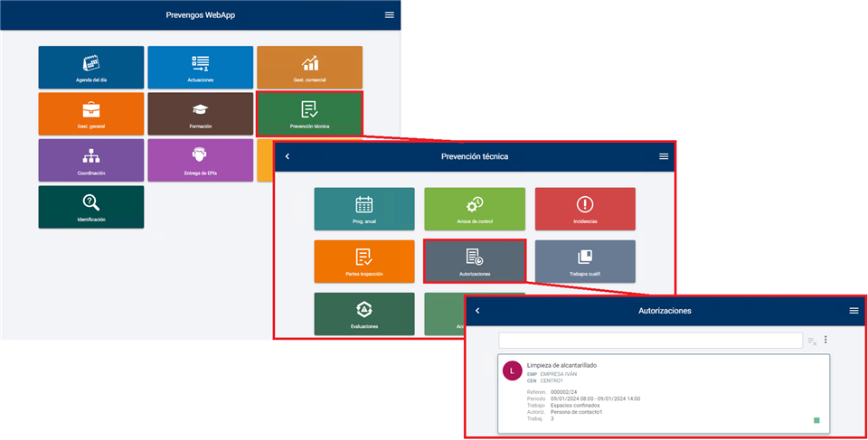Go back from the Prevención técnica screen
The height and width of the screenshot is (440, 868).
click(288, 156)
